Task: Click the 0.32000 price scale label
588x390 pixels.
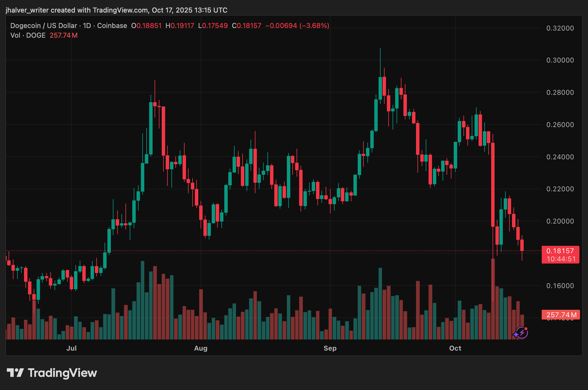Action: coord(560,28)
